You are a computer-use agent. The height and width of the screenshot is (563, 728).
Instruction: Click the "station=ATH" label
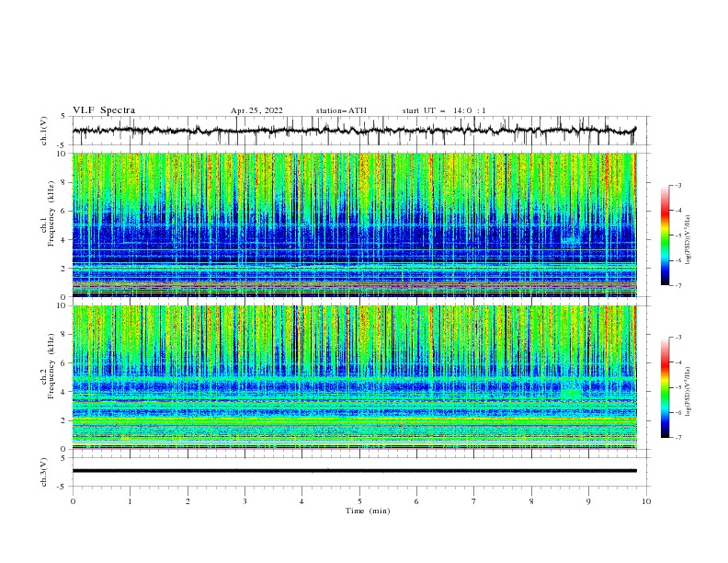point(341,110)
